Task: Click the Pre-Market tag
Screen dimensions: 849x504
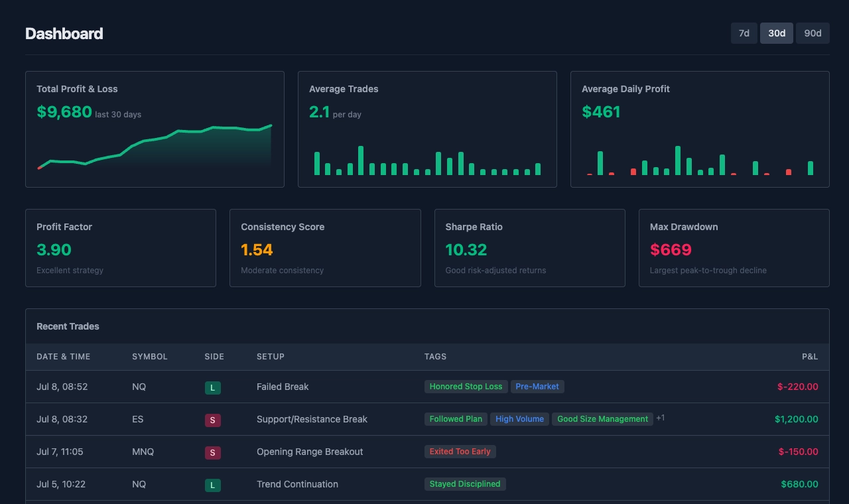Action: (x=537, y=387)
